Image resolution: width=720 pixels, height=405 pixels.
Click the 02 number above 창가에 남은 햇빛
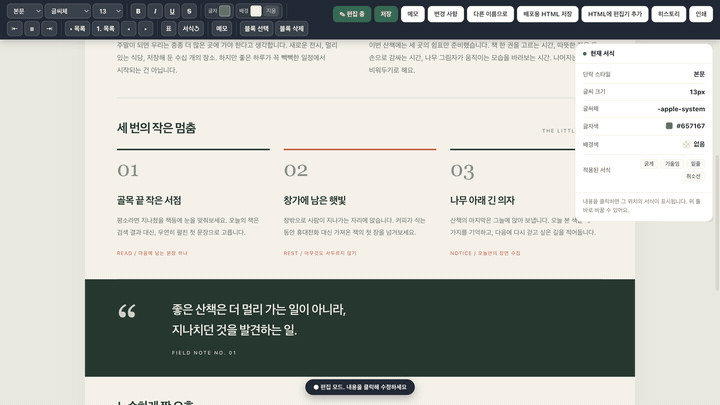click(296, 170)
